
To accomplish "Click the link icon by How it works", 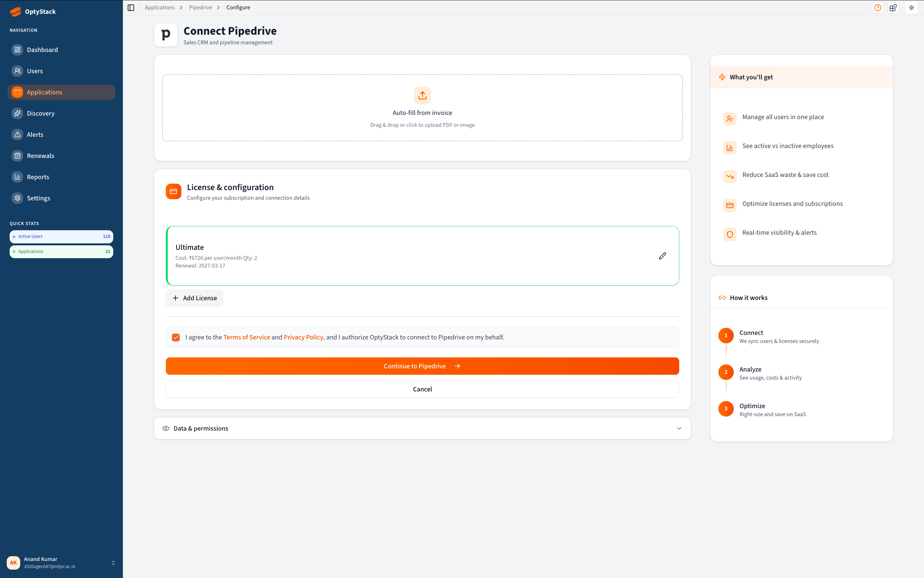I will (x=722, y=298).
